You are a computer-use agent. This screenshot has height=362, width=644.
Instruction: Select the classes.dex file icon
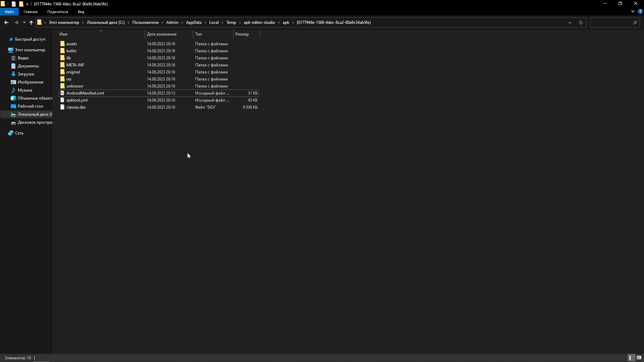[62, 107]
